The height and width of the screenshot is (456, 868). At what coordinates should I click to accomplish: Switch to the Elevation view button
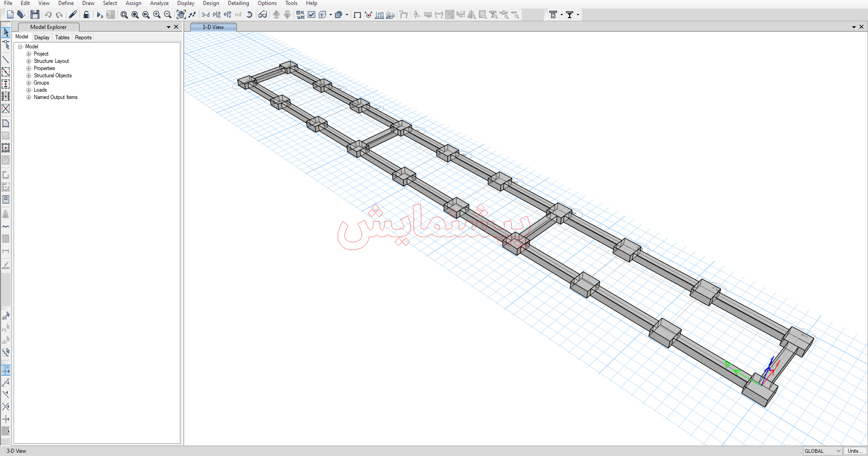click(x=228, y=15)
